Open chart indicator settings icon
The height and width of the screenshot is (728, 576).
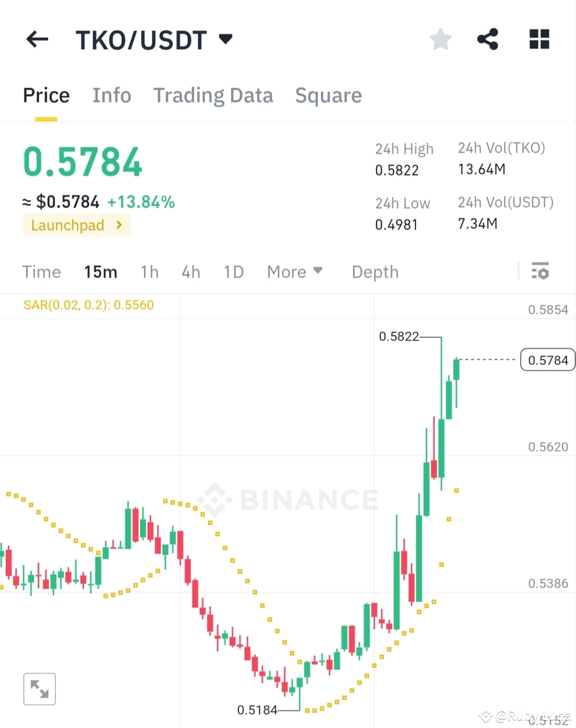pyautogui.click(x=540, y=272)
